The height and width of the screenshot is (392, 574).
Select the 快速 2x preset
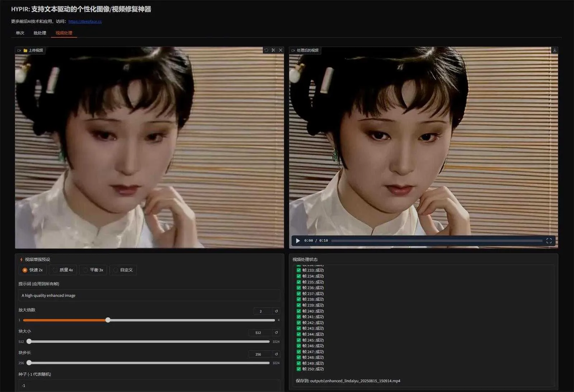pyautogui.click(x=32, y=270)
